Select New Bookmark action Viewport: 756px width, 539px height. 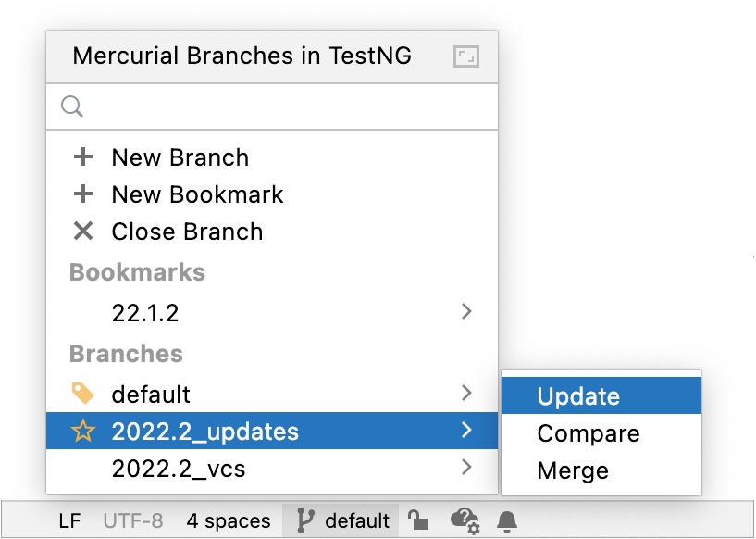pos(197,194)
